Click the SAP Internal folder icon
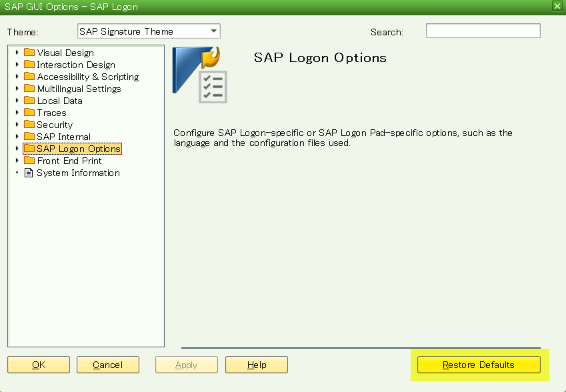566x392 pixels. click(29, 137)
